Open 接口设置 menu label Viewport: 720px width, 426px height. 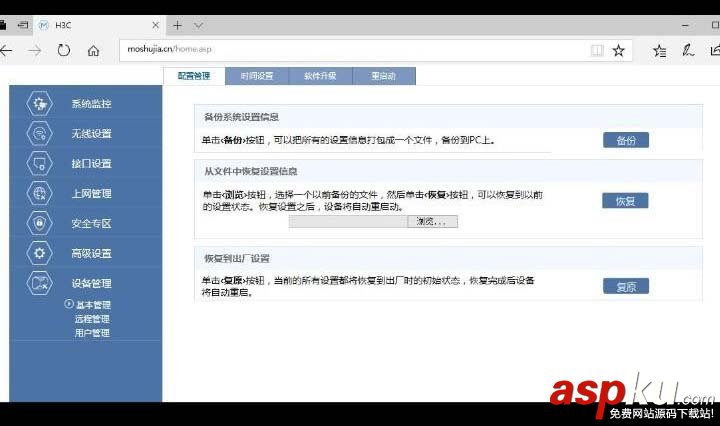[91, 163]
